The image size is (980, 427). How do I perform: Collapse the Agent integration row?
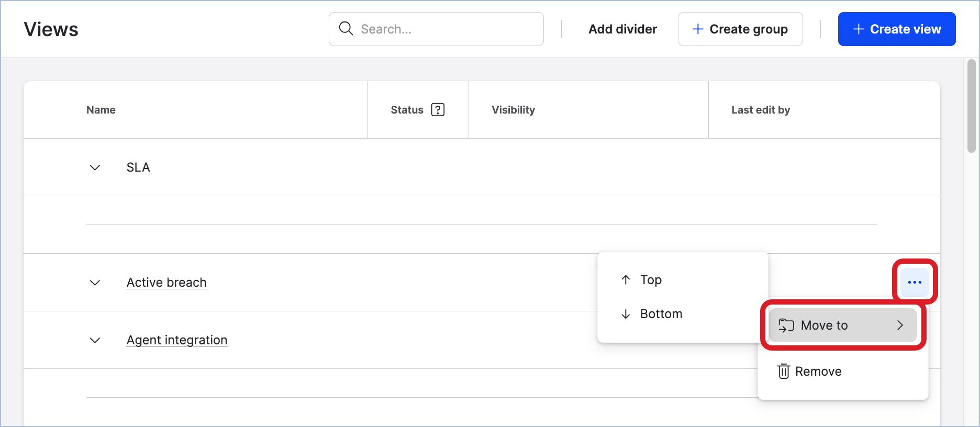point(95,340)
